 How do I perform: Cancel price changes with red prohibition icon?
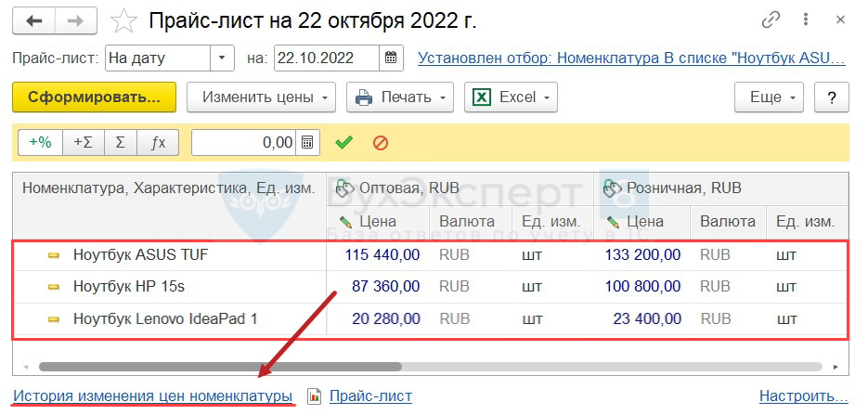[381, 143]
